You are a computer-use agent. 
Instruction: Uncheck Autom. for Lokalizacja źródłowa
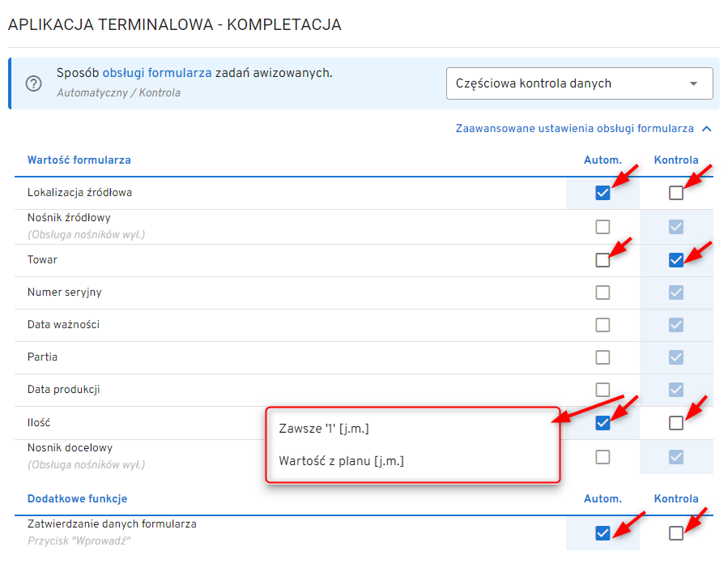tap(602, 193)
